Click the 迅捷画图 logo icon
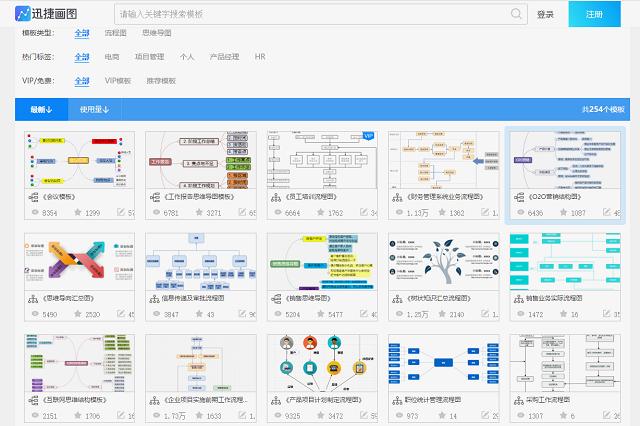Image resolution: width=640 pixels, height=426 pixels. tap(22, 13)
